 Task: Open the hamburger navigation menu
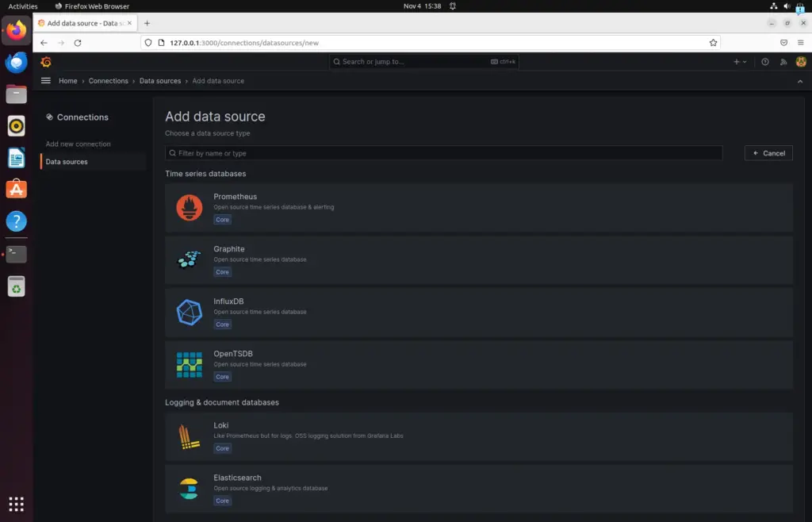pyautogui.click(x=45, y=81)
